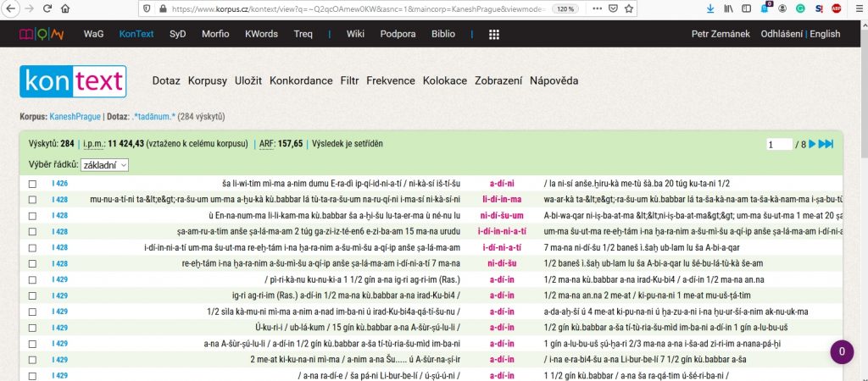The width and height of the screenshot is (868, 381).
Task: Go forward with the browser arrow
Action: [30, 8]
